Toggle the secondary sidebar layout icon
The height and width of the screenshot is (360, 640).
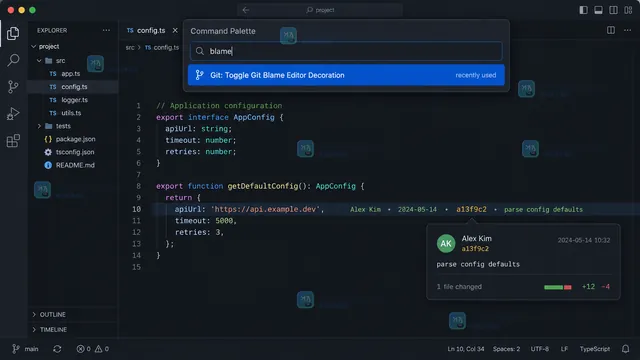(x=613, y=10)
